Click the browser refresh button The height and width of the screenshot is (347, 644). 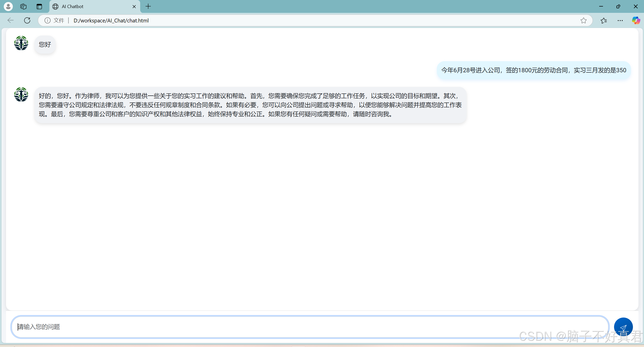(27, 20)
